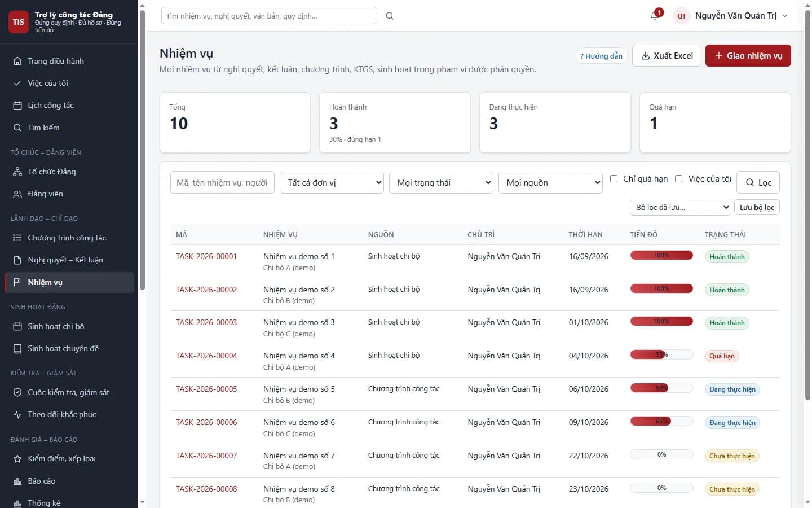
Task: Click the document icon beside Nghị quyết – Kết luận
Action: [17, 260]
